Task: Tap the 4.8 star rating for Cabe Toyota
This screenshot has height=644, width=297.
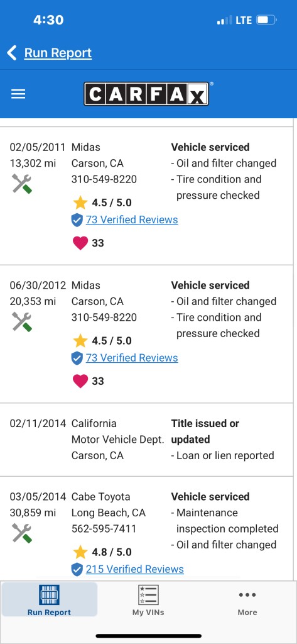Action: point(102,552)
